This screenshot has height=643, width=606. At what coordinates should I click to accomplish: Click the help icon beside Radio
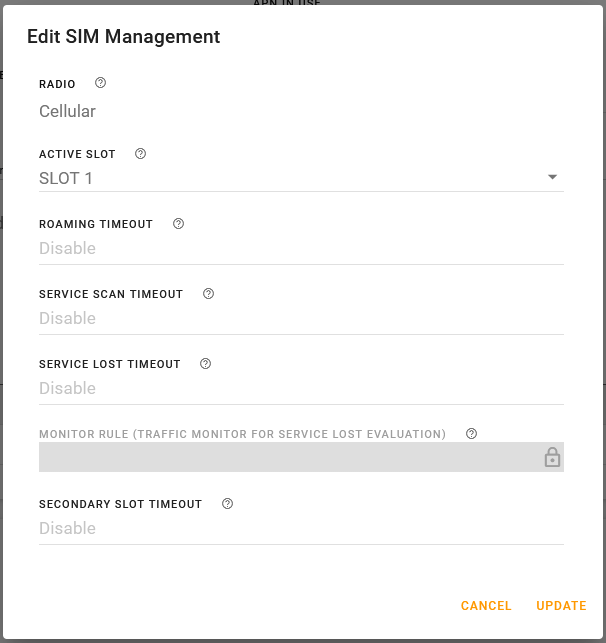tap(100, 83)
